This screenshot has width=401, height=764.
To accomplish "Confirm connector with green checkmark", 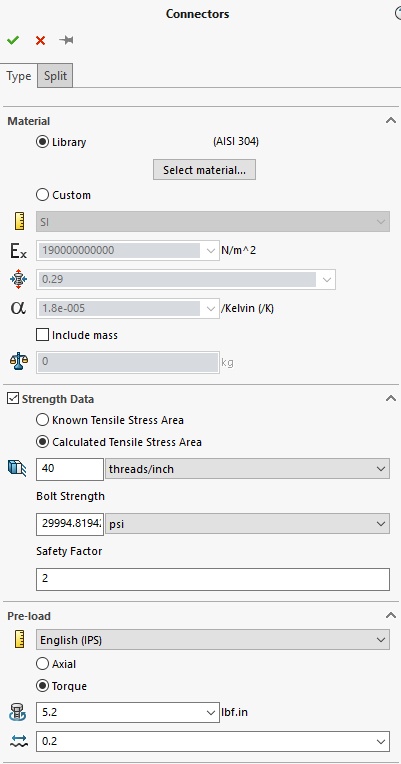I will [x=13, y=40].
